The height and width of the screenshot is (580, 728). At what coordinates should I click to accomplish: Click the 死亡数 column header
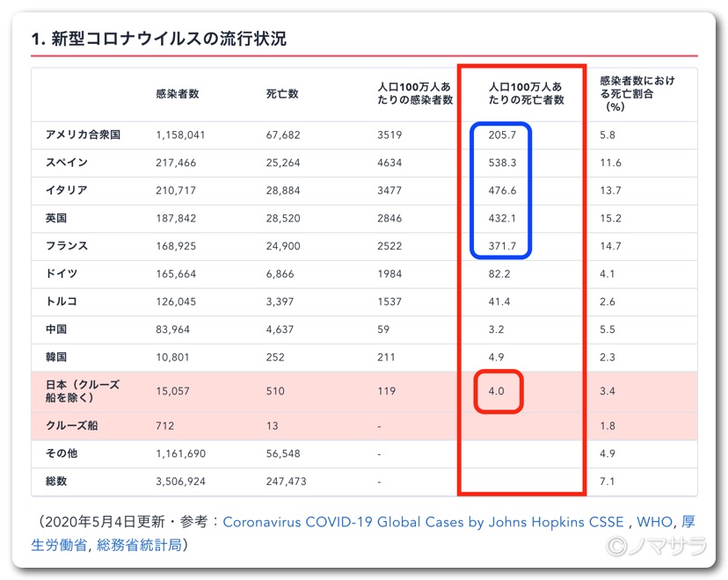click(282, 94)
